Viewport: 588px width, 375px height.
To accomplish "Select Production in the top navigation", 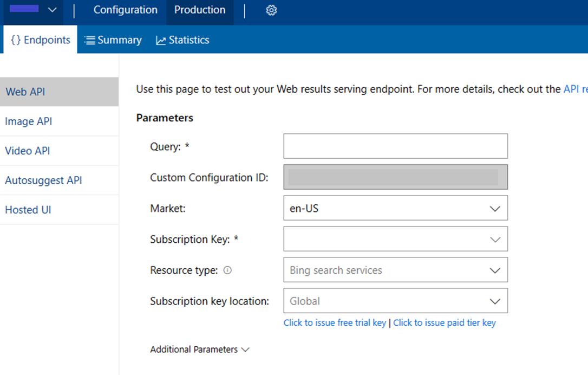I will point(199,9).
